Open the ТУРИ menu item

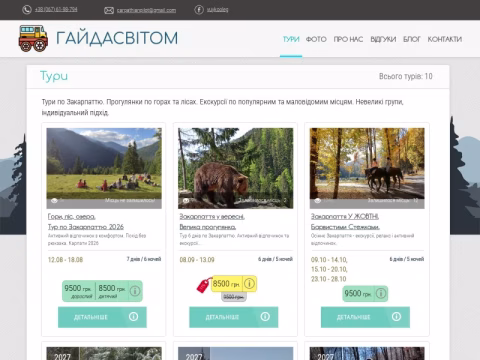(x=291, y=39)
